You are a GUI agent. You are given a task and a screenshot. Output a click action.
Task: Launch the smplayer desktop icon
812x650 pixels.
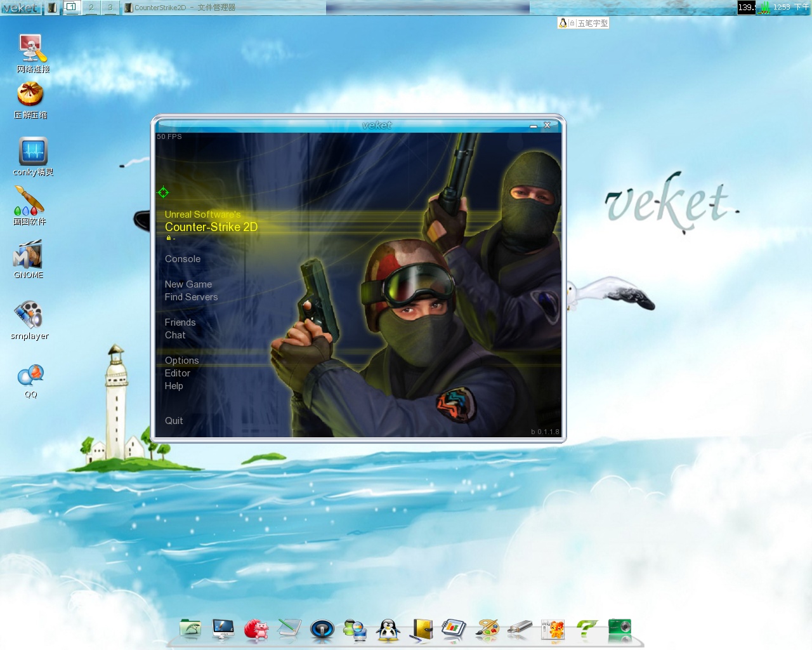coord(29,314)
